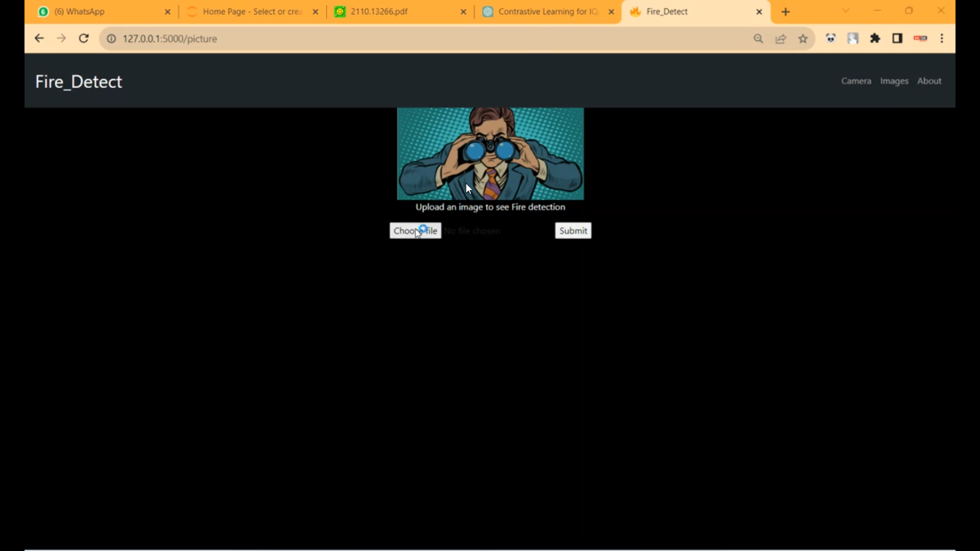980x551 pixels.
Task: Share this page via share icon
Action: [x=781, y=39]
